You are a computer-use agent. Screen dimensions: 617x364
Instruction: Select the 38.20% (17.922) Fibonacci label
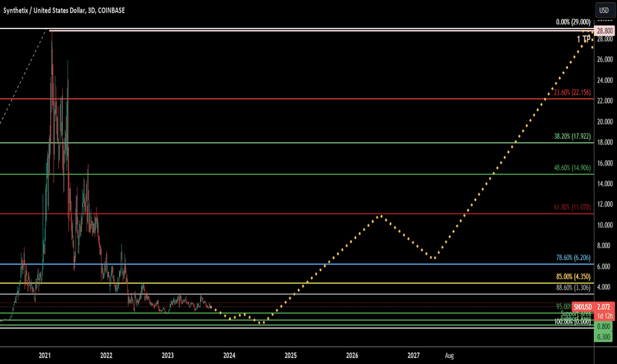[572, 136]
